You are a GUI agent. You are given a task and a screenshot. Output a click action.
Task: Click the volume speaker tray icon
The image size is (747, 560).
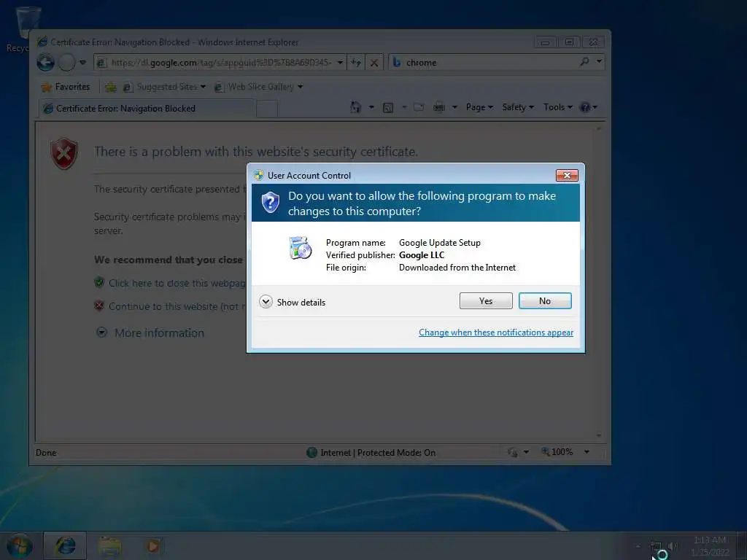[x=672, y=545]
